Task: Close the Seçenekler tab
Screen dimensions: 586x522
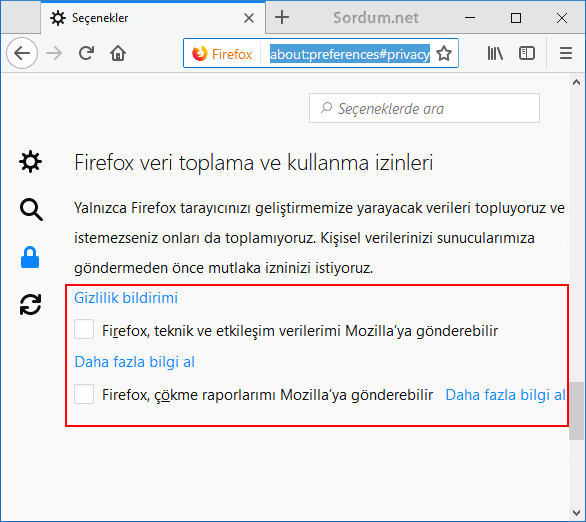Action: point(249,18)
